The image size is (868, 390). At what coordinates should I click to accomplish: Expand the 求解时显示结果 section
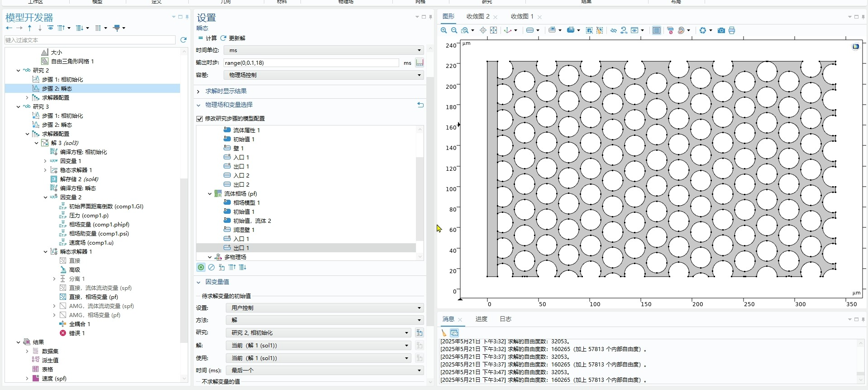(225, 91)
